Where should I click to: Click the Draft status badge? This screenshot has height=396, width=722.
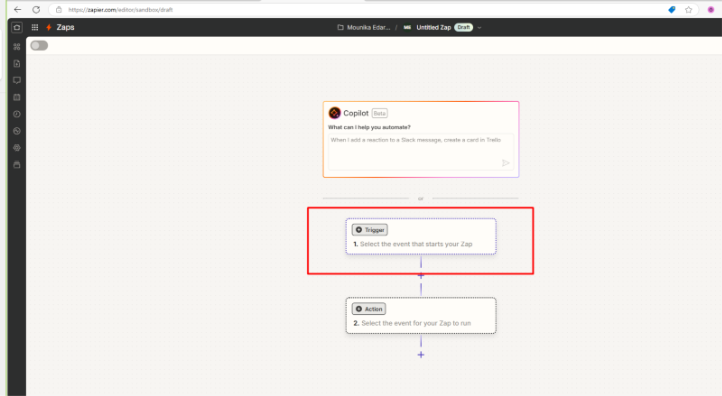click(463, 27)
